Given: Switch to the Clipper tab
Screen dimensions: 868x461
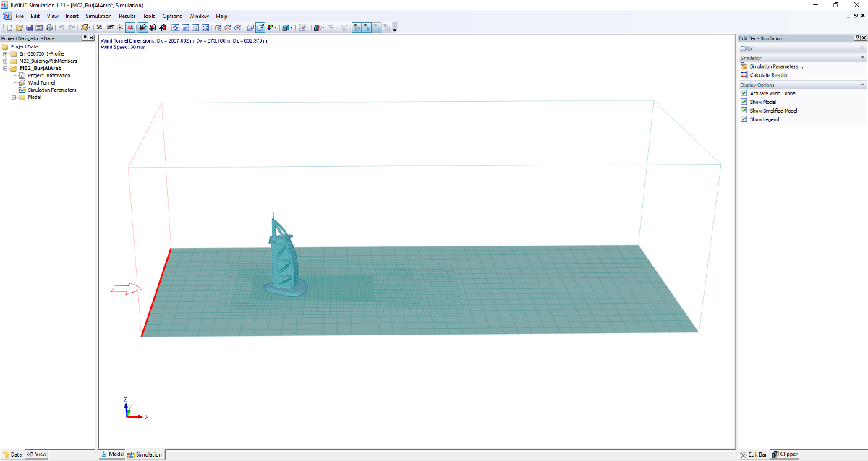Looking at the screenshot, I should tap(785, 454).
